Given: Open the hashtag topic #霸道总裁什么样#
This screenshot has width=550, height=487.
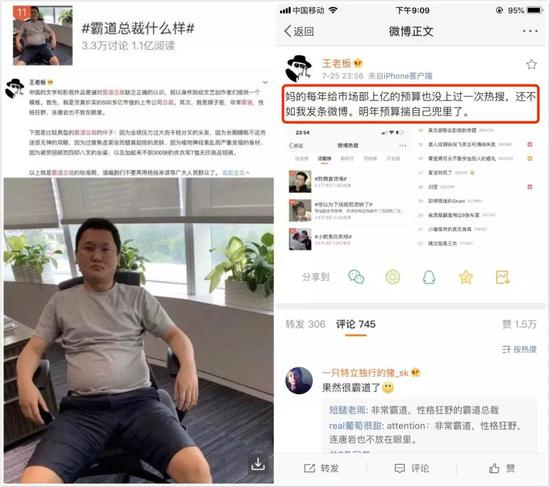Looking at the screenshot, I should coord(138,28).
